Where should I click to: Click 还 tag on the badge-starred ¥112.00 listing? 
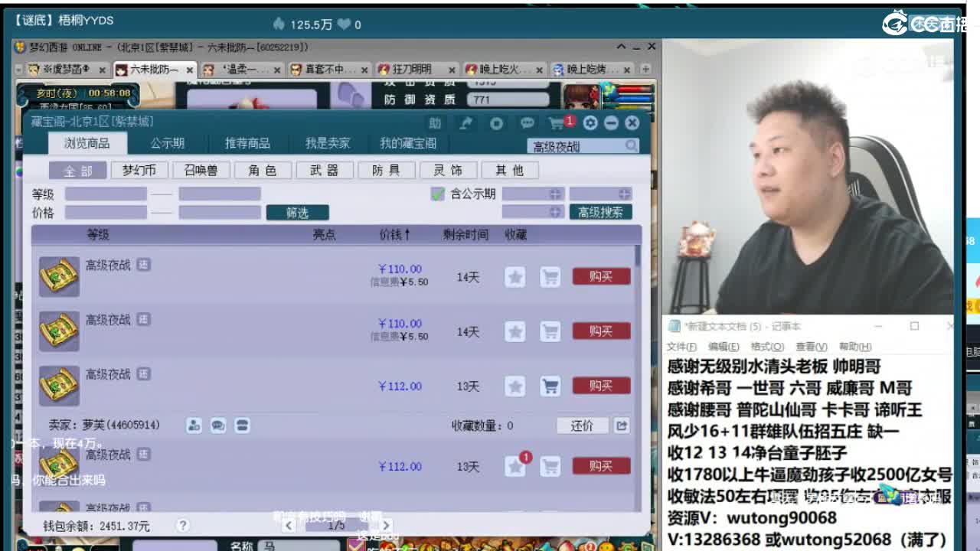143,455
